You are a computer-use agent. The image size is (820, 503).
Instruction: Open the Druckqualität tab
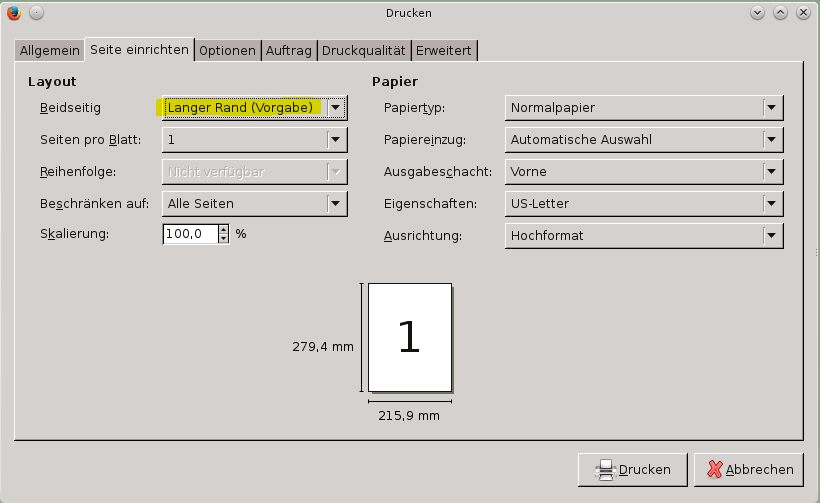pos(363,51)
